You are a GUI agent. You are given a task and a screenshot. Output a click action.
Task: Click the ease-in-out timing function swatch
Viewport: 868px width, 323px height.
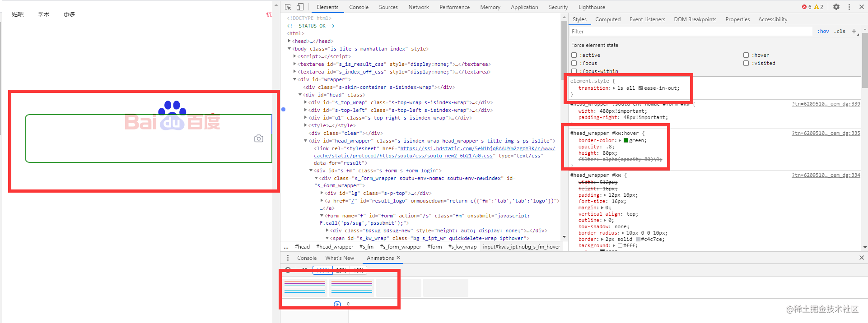click(640, 88)
